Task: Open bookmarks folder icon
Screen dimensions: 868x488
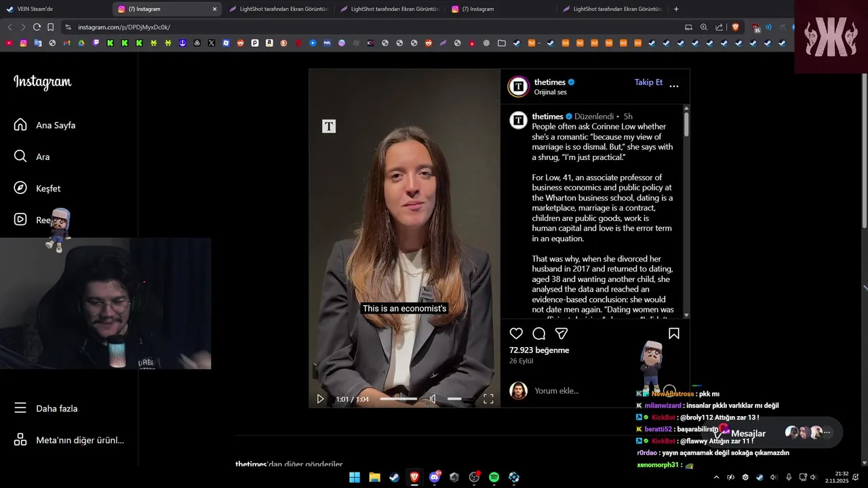Action: tap(502, 43)
